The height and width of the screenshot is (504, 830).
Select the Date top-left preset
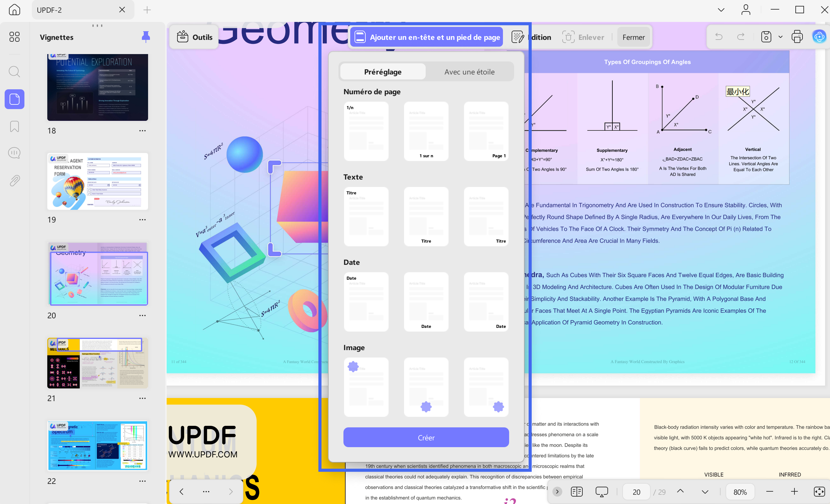366,302
